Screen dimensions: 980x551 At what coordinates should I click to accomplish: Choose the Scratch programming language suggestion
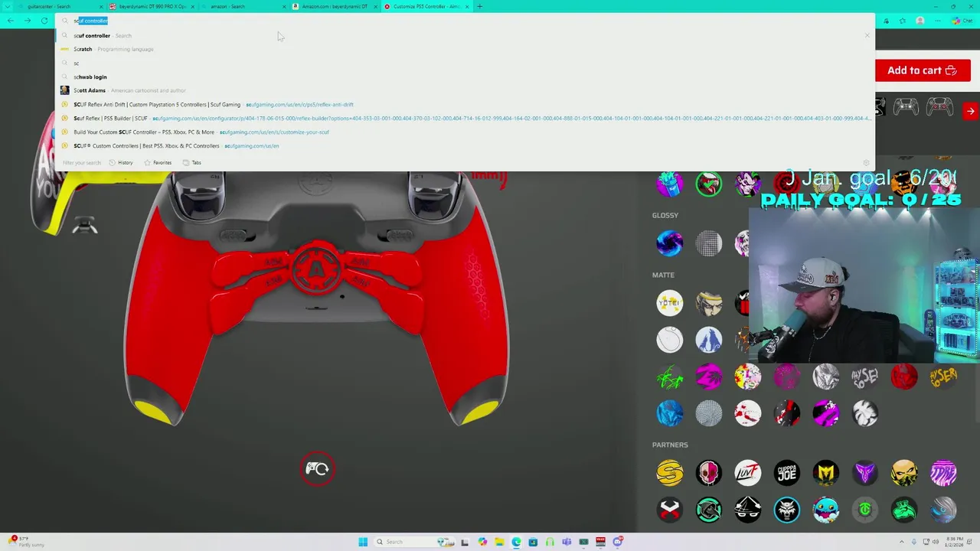pos(465,49)
